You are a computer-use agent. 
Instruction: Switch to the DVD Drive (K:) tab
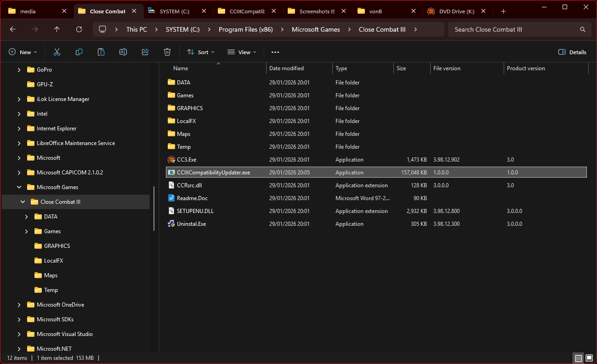[457, 11]
